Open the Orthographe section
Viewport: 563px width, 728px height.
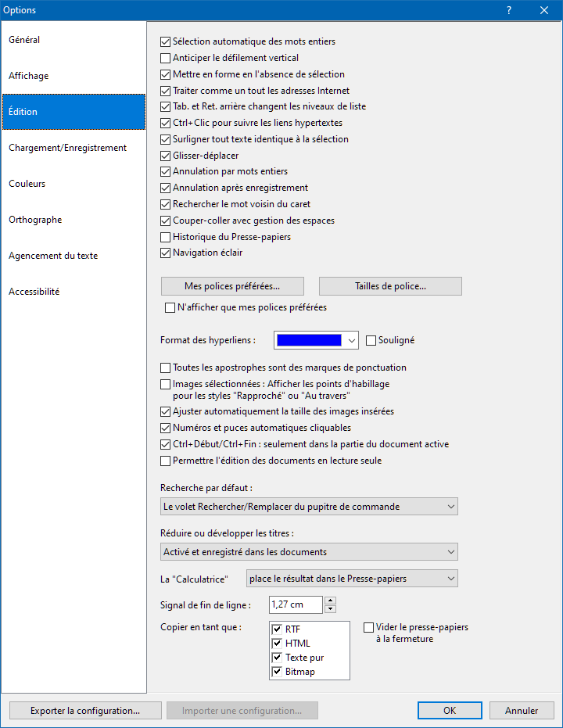74,220
